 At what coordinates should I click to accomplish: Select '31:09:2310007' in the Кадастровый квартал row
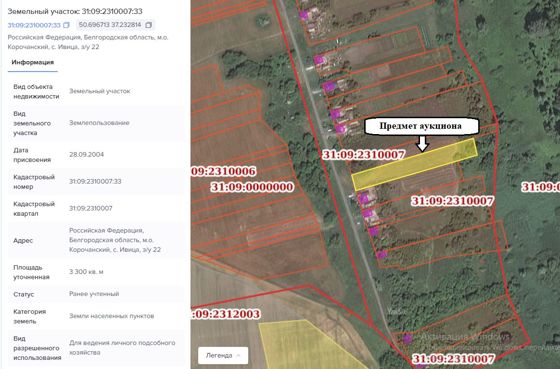tap(91, 208)
